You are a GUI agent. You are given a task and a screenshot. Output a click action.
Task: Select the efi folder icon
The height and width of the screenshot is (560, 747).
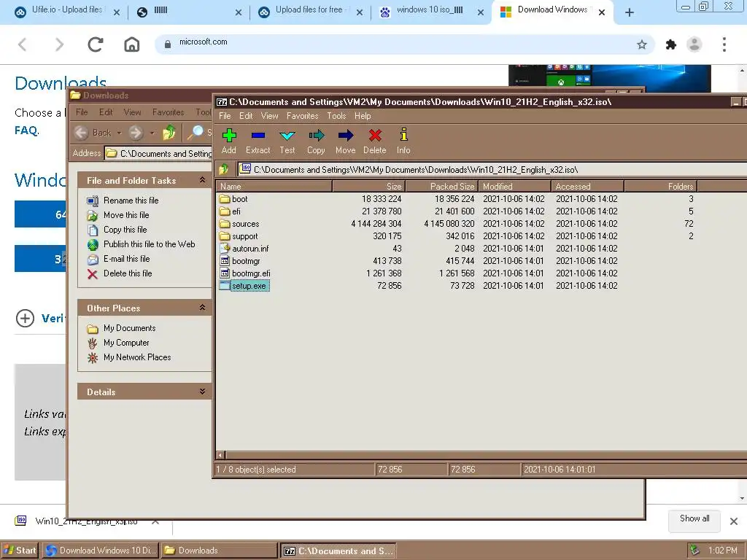[x=225, y=211]
